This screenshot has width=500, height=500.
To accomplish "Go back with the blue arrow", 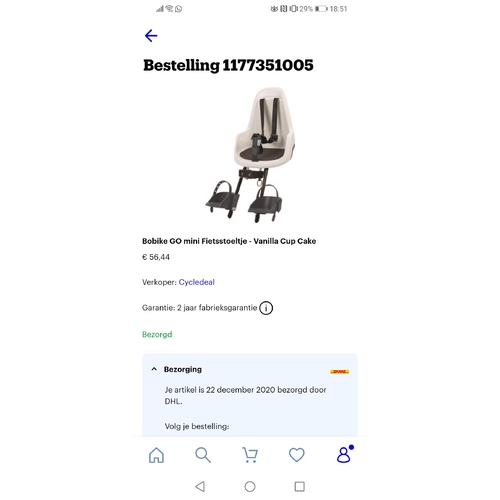I will (x=151, y=36).
